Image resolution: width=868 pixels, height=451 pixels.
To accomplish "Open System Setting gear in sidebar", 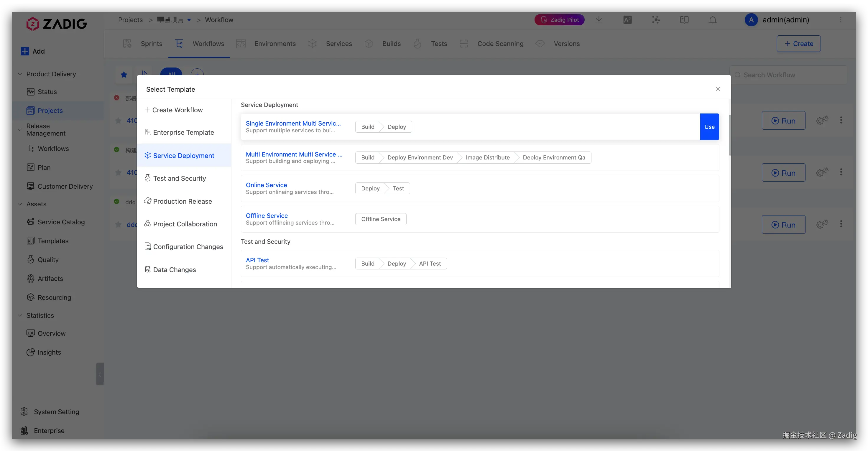I will pos(24,412).
